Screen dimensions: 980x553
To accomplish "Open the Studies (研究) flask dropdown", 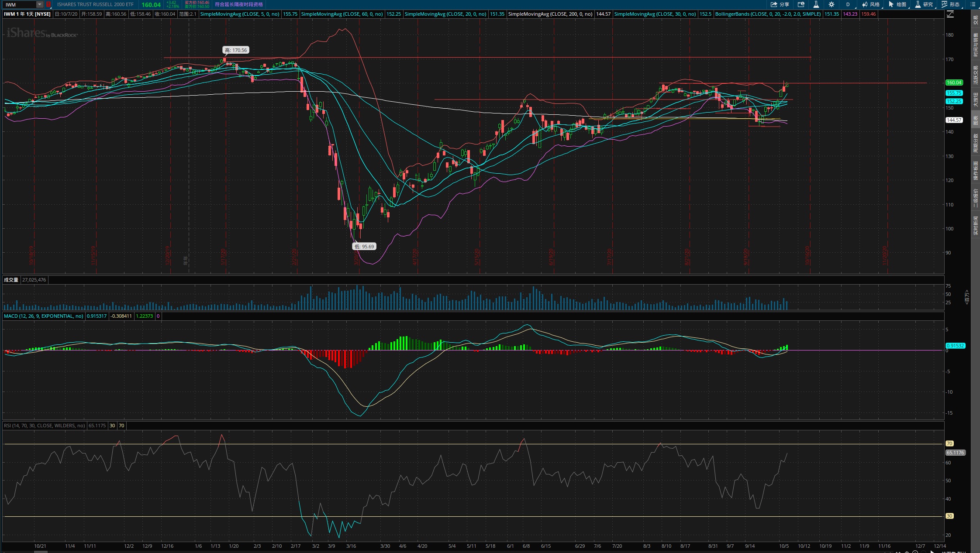I will coord(924,4).
